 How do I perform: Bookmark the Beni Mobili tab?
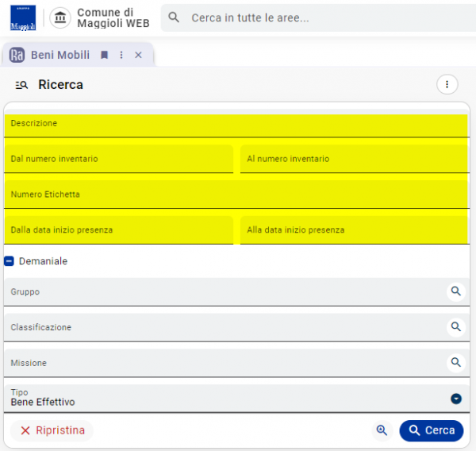click(x=105, y=55)
